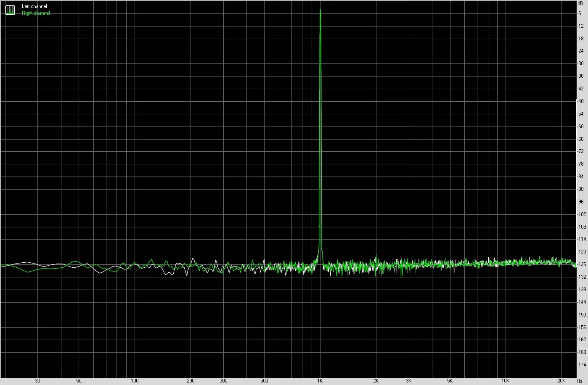Click the -174 dB axis label

(581, 364)
